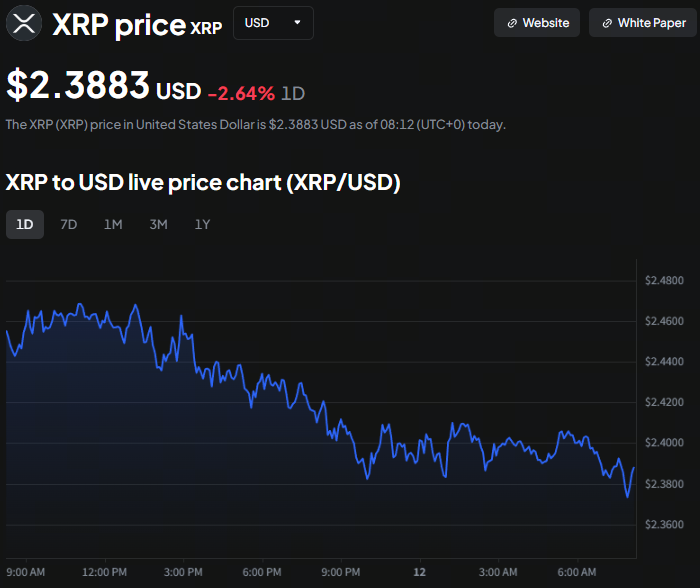Click the $2.3883 price value
Image resolution: width=700 pixels, height=588 pixels.
point(79,86)
